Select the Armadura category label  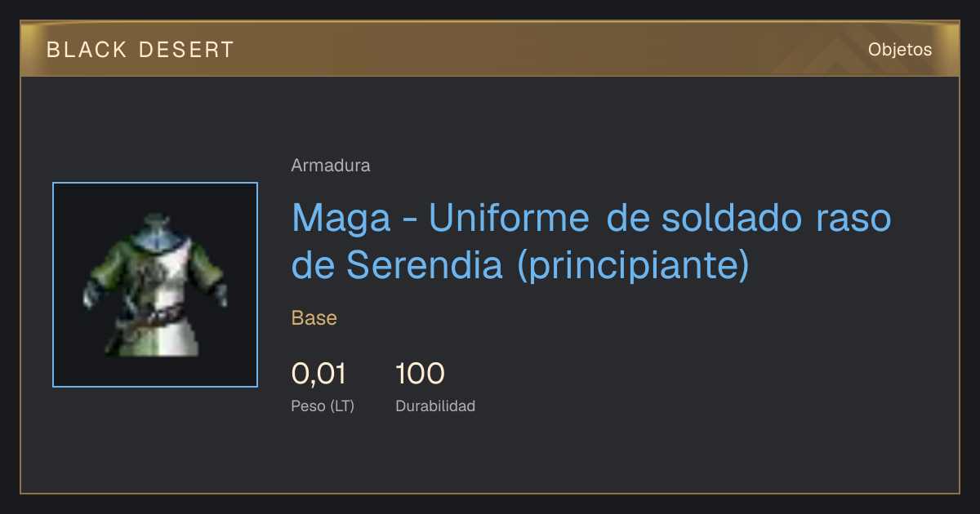pos(331,166)
